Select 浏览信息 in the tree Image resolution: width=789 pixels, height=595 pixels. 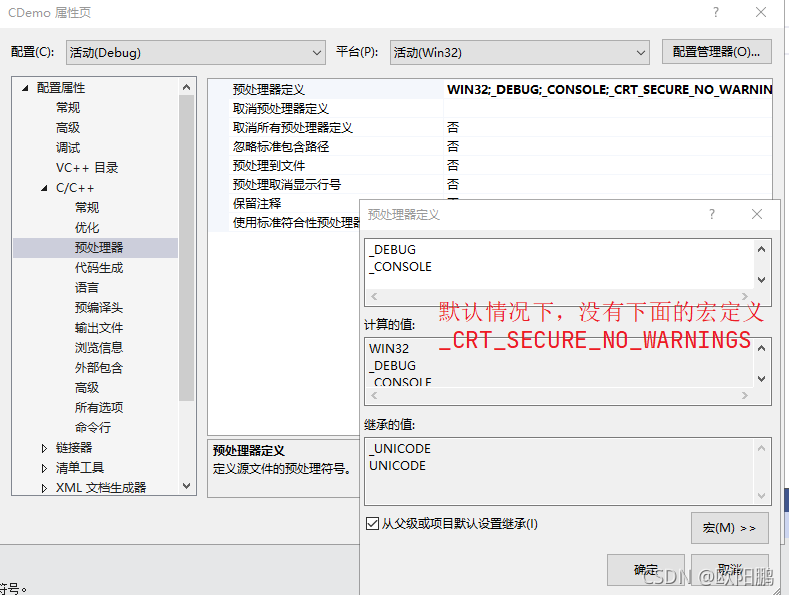coord(99,347)
